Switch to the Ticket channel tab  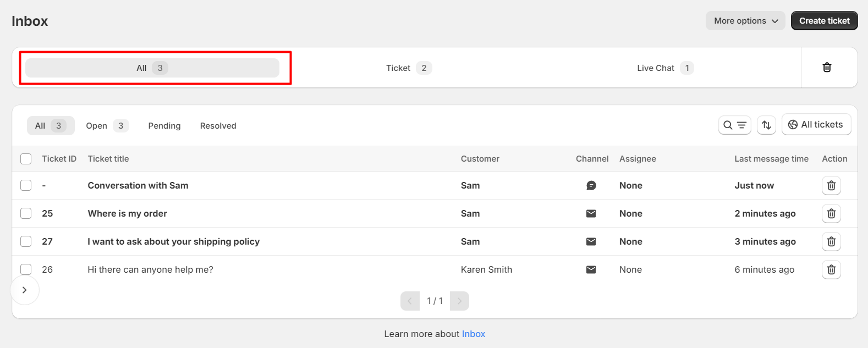(408, 68)
